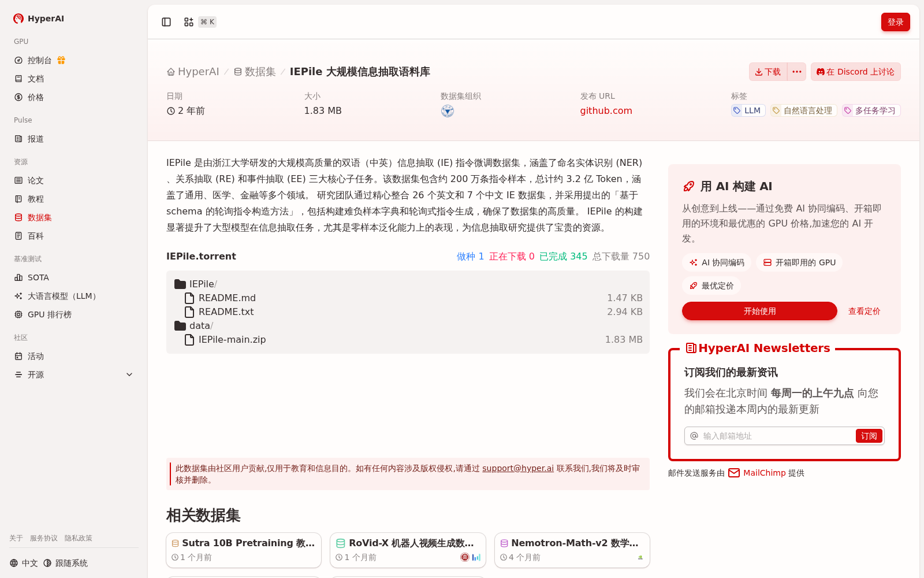Toggle the sidebar panel icon
This screenshot has height=578, width=924.
click(166, 22)
